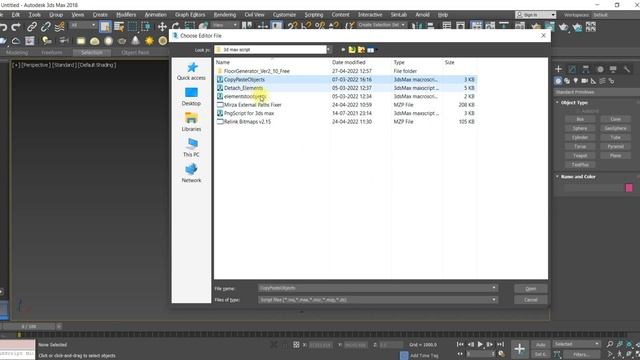Open the Scripting menu
640x360 pixels.
(313, 15)
